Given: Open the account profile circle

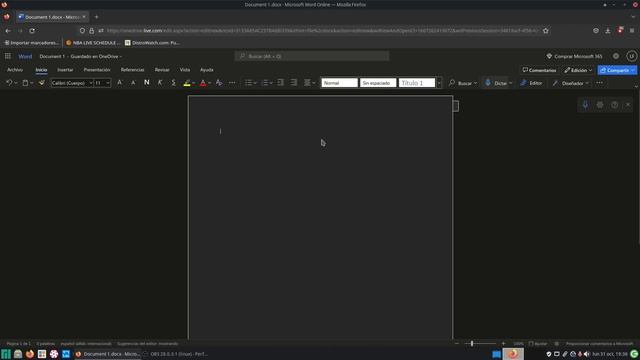Looking at the screenshot, I should (631, 56).
